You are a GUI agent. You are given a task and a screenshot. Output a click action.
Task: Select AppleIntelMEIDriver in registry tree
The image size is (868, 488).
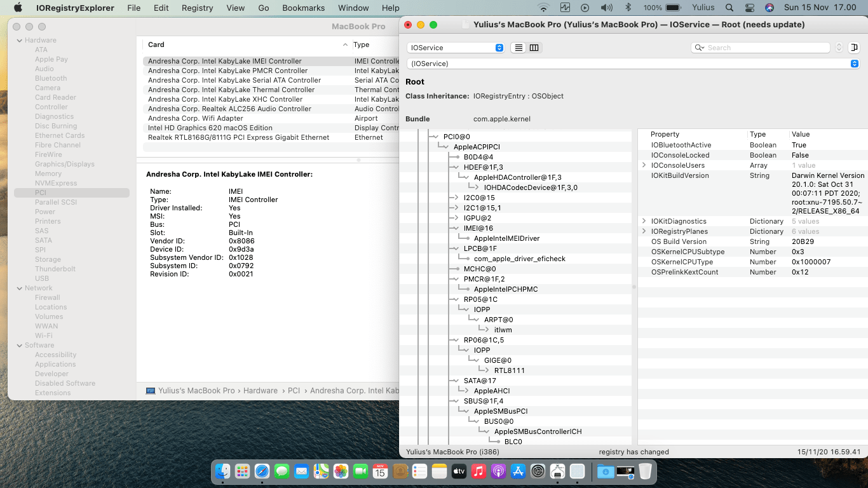(x=507, y=238)
